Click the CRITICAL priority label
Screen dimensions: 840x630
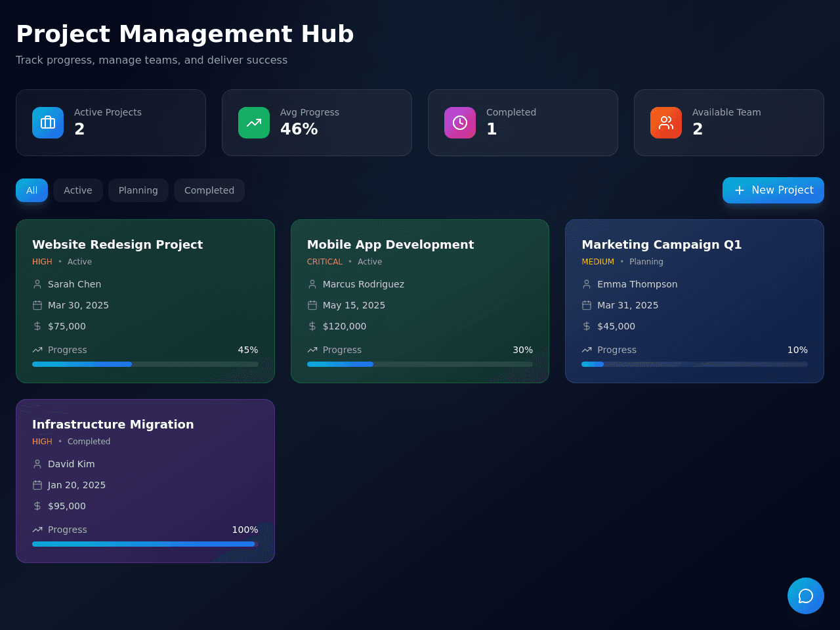pyautogui.click(x=325, y=262)
